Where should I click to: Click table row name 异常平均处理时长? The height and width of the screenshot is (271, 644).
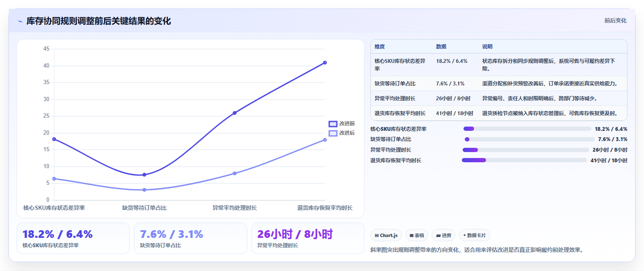pos(395,99)
